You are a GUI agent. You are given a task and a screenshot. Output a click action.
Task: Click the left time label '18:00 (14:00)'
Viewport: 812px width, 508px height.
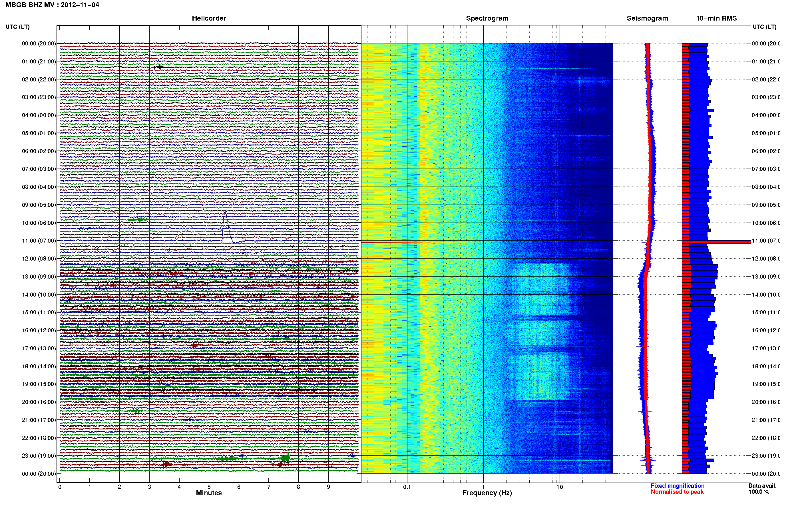pyautogui.click(x=39, y=366)
